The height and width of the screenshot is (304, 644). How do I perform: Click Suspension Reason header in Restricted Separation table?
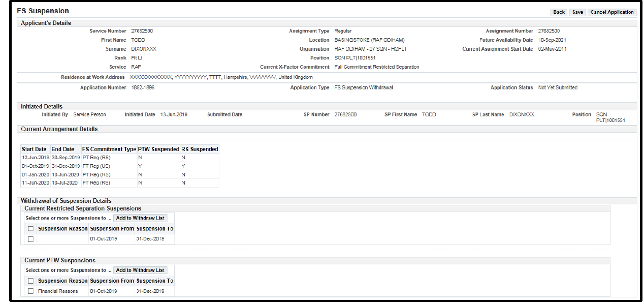(62, 229)
